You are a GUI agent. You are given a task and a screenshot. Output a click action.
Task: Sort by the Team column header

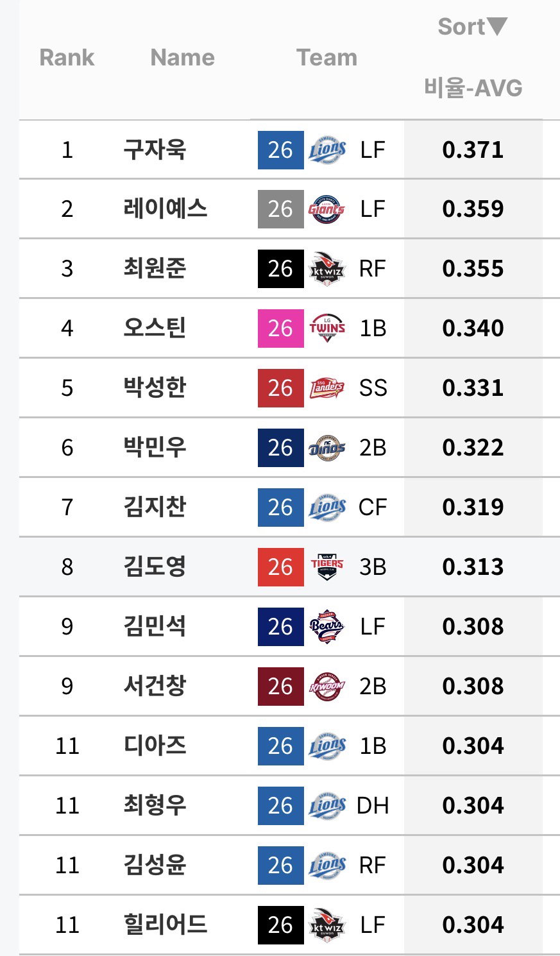click(x=327, y=58)
